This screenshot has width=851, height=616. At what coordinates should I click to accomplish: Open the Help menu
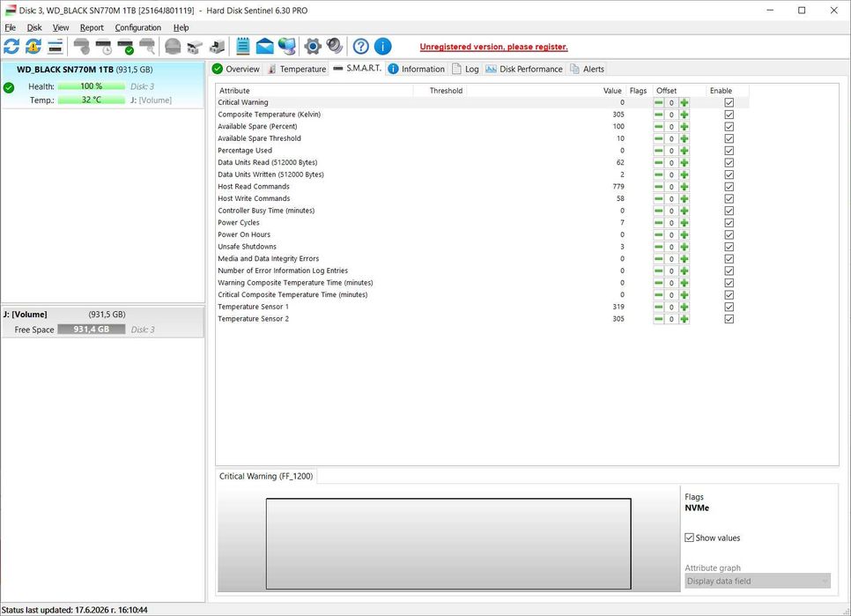point(181,27)
